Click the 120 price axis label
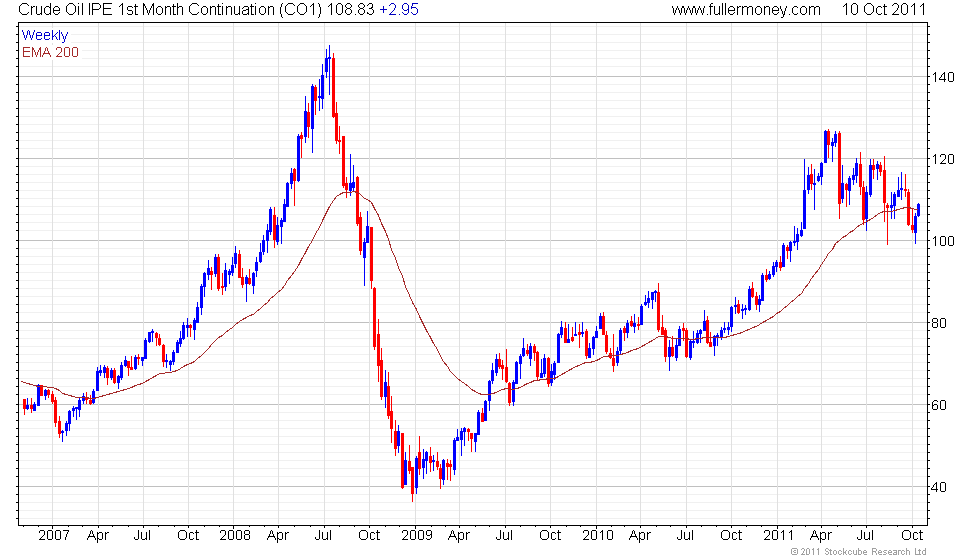 [943, 159]
